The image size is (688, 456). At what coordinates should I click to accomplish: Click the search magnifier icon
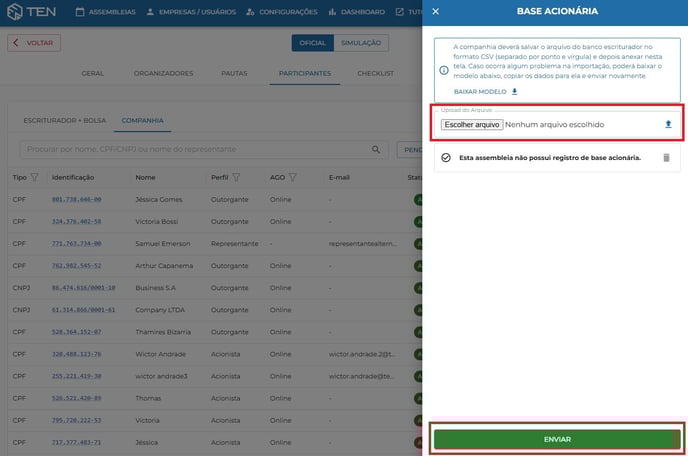coord(376,150)
